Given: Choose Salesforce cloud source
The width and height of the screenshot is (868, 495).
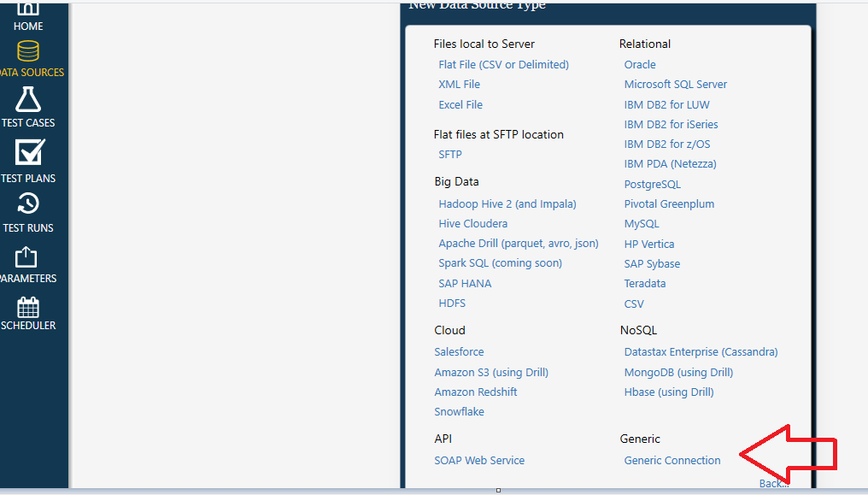Looking at the screenshot, I should [459, 352].
